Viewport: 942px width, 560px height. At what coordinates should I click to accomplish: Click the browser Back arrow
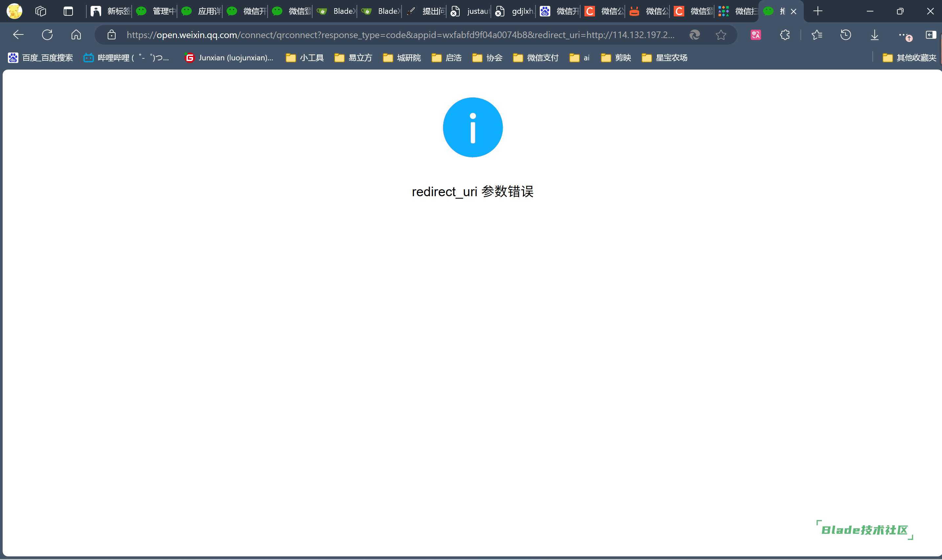(x=18, y=35)
